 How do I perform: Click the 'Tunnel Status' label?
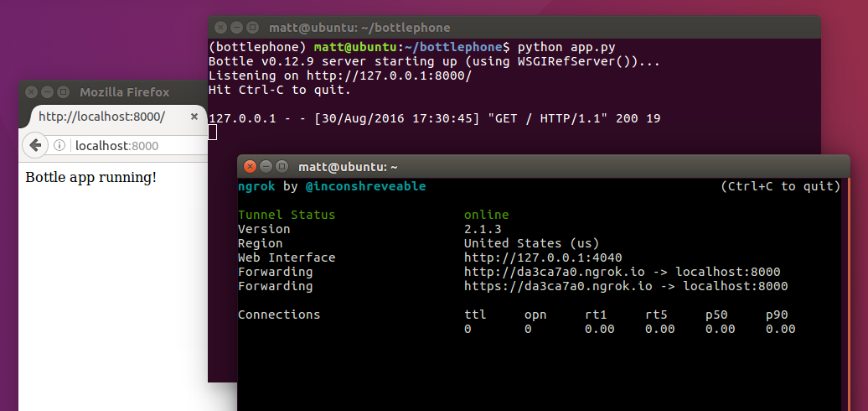click(x=287, y=215)
